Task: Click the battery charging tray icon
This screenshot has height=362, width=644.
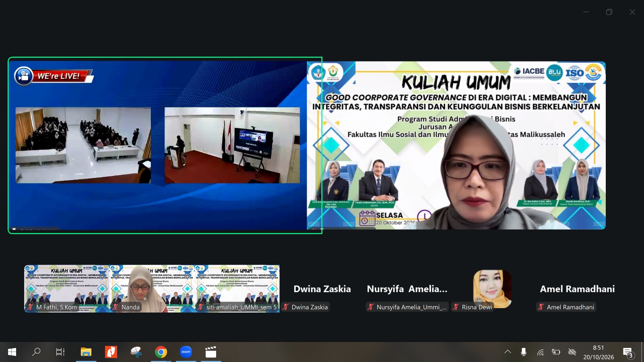Action: tap(556, 352)
